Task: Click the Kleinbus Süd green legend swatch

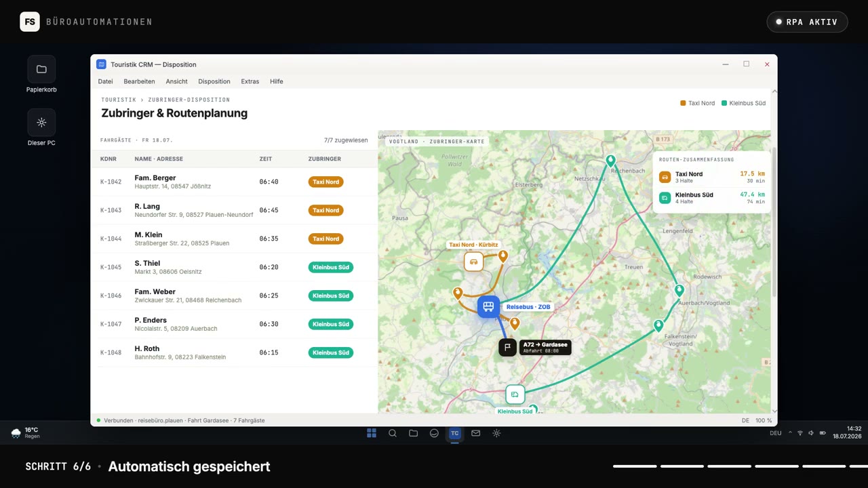Action: 724,104
